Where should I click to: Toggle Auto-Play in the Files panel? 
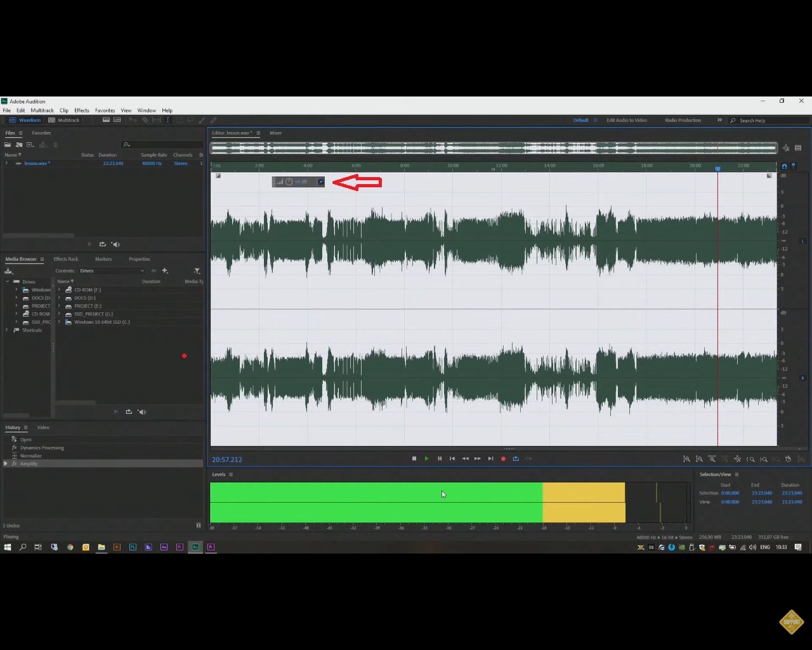115,244
